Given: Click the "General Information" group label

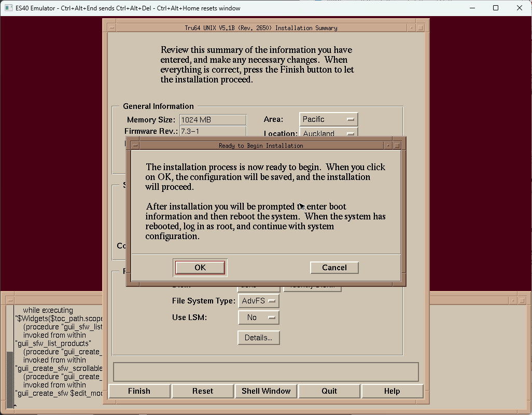Looking at the screenshot, I should click(158, 106).
